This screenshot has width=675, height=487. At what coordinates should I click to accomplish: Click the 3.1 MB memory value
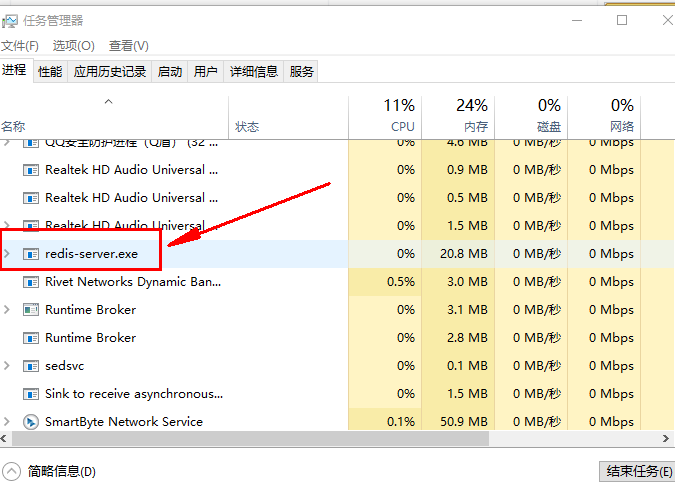[467, 310]
